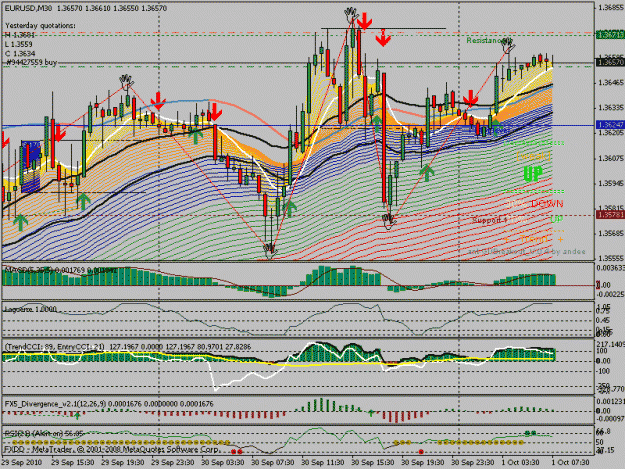The height and width of the screenshot is (469, 625).
Task: Click the '30 Sep 03:30' time axis label
Action: (x=223, y=462)
